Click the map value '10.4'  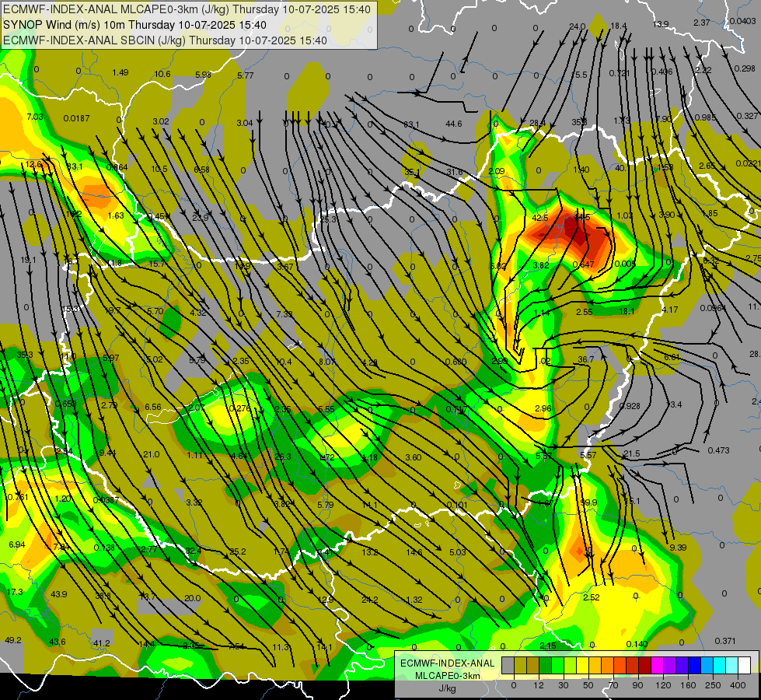pos(284,362)
